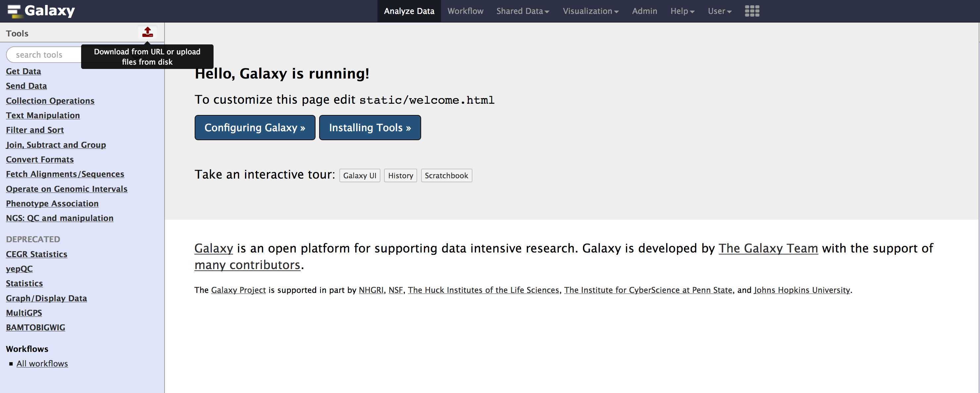980x393 pixels.
Task: Switch to the Workflow tab
Action: pos(465,11)
